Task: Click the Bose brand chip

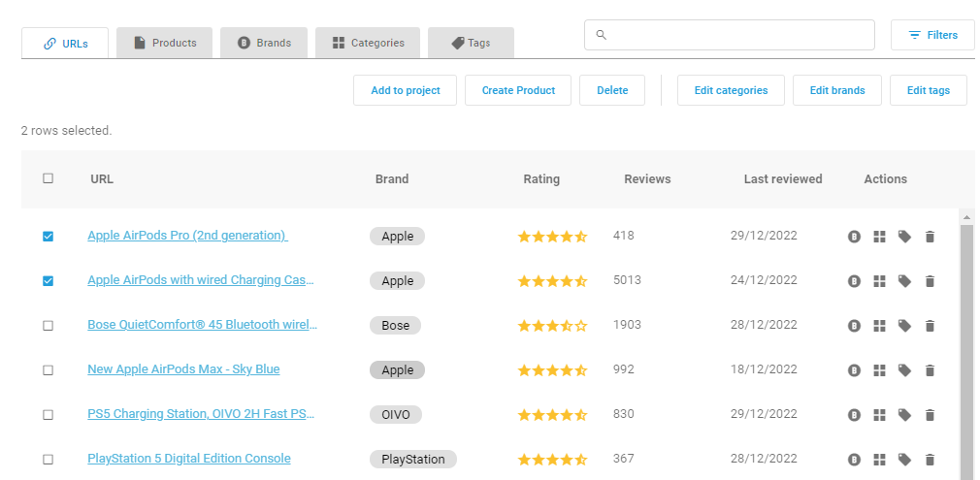Action: tap(396, 326)
